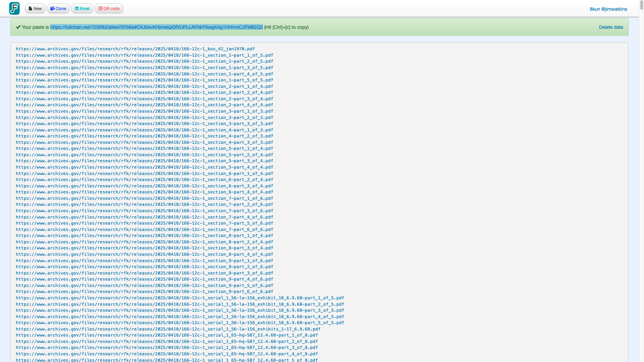
Task: Open 65-hq-587_12.4.68-part_2_of_8.pdf link
Action: tap(167, 342)
